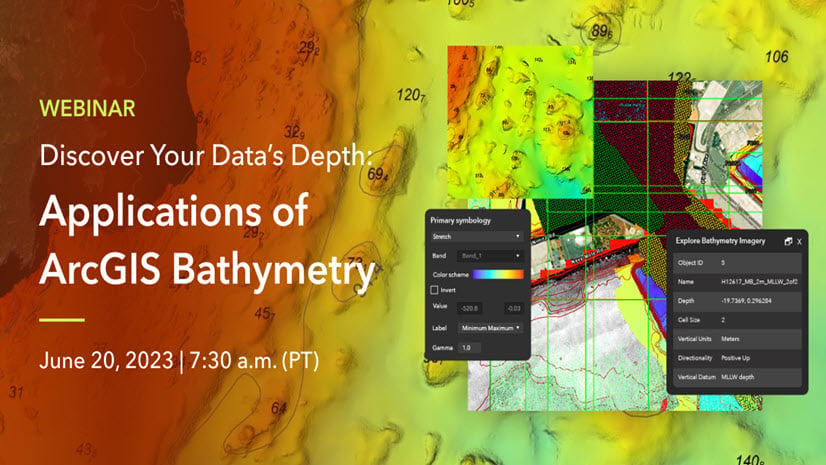Click the Color scheme label
The image size is (826, 465).
[x=450, y=275]
